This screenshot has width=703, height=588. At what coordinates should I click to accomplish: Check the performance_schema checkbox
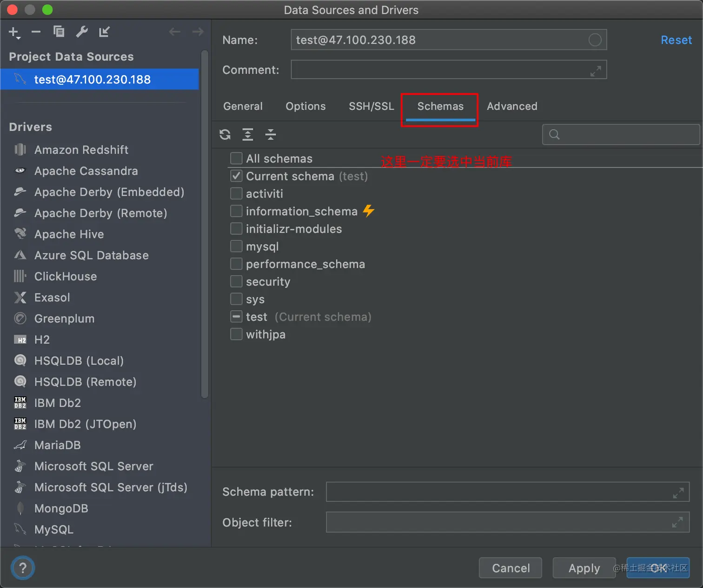(x=236, y=264)
